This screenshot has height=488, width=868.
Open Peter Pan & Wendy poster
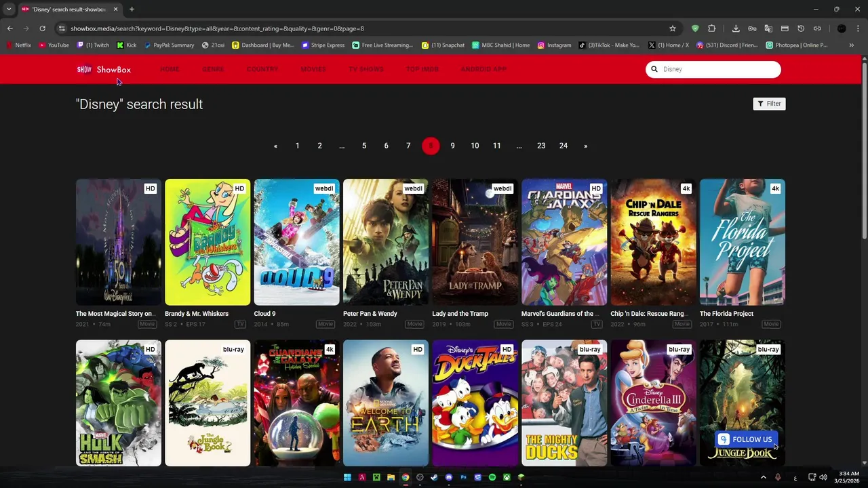point(386,242)
